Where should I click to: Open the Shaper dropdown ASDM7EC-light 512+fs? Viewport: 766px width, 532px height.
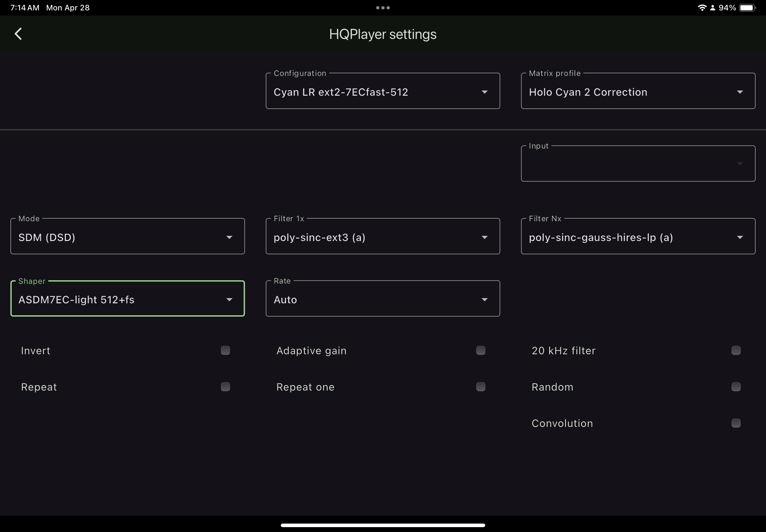coord(127,299)
